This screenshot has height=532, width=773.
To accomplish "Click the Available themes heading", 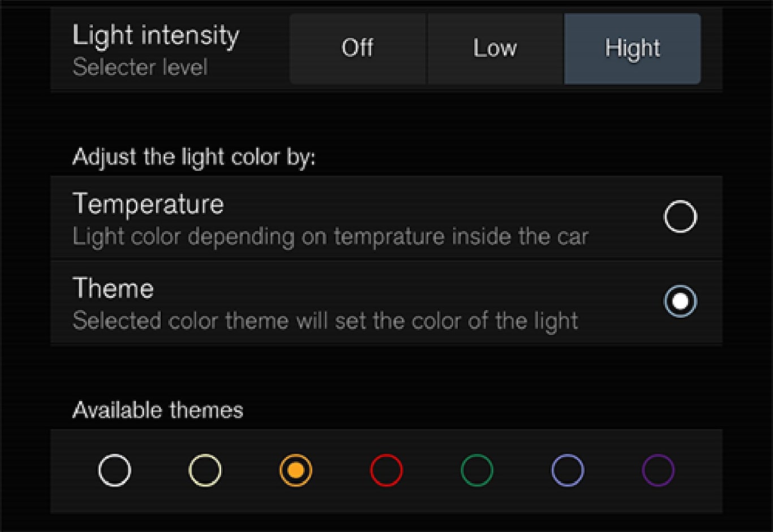I will (x=158, y=410).
